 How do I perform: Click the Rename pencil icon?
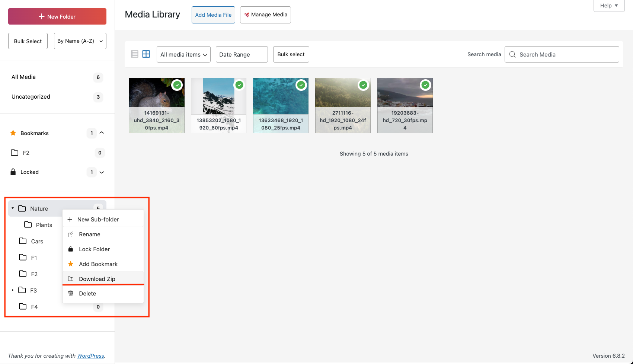point(70,234)
